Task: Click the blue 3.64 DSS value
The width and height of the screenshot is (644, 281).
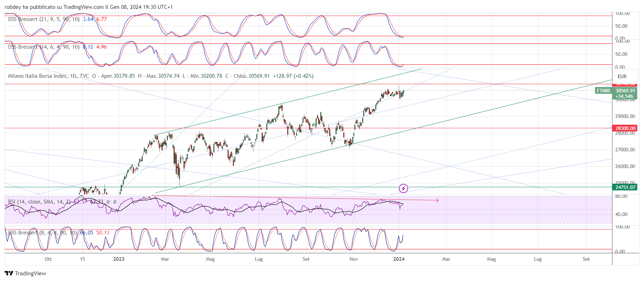Action: pyautogui.click(x=88, y=19)
